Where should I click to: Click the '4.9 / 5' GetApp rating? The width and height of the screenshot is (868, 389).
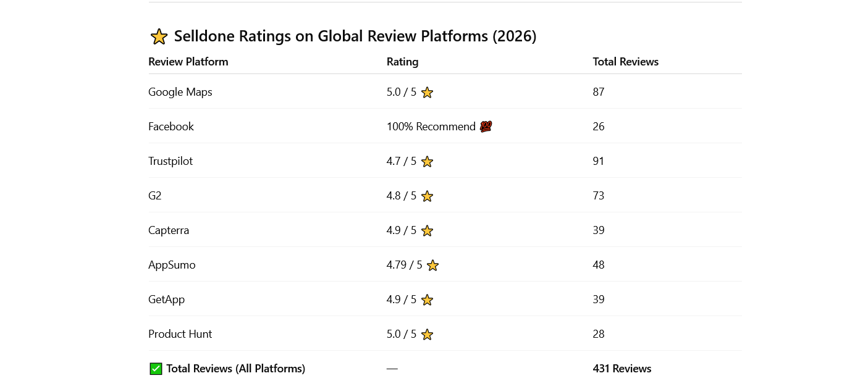(x=402, y=299)
